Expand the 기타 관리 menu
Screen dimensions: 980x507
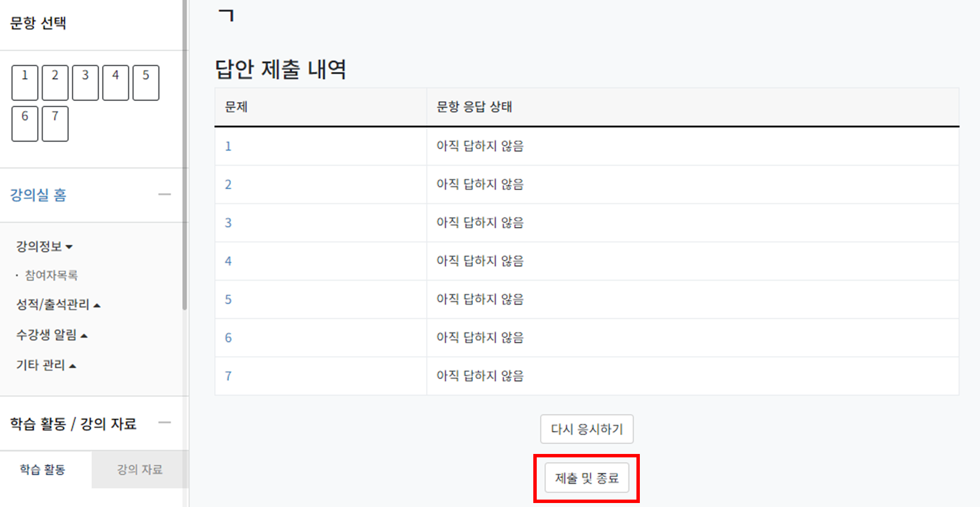pos(46,365)
